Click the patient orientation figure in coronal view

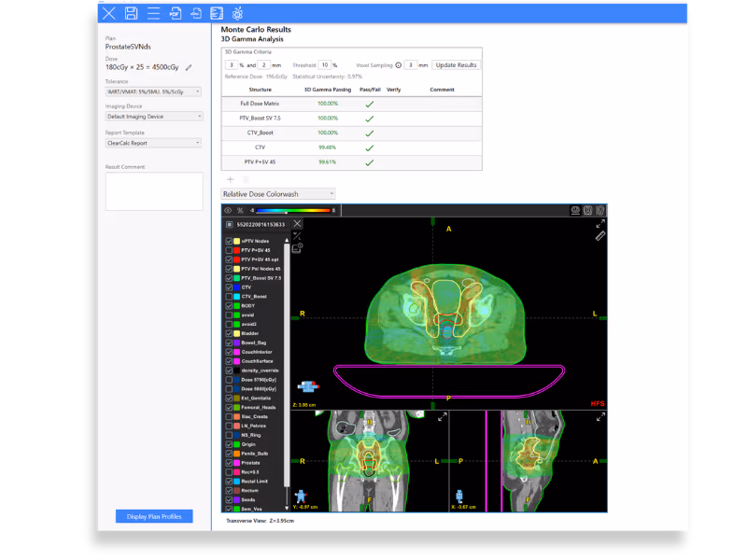(x=301, y=497)
